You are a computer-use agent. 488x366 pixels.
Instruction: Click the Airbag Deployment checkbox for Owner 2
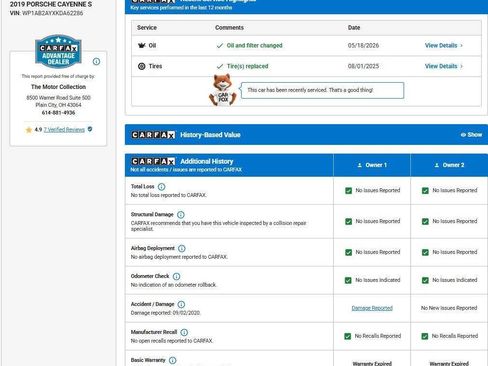point(425,253)
